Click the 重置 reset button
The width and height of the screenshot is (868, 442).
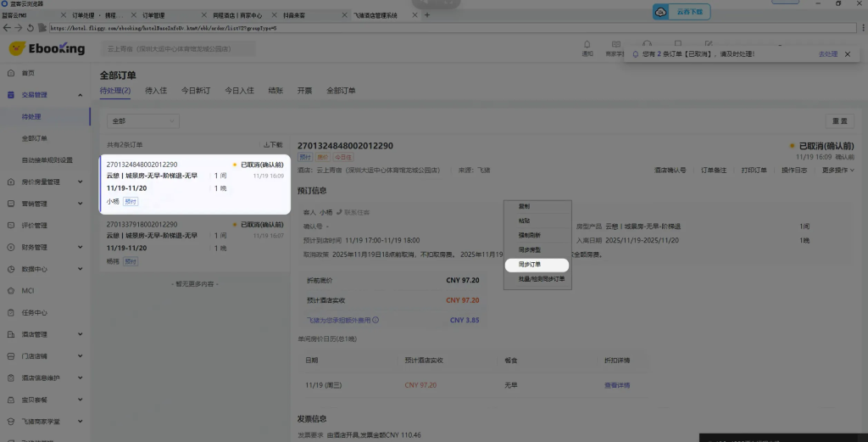point(839,121)
